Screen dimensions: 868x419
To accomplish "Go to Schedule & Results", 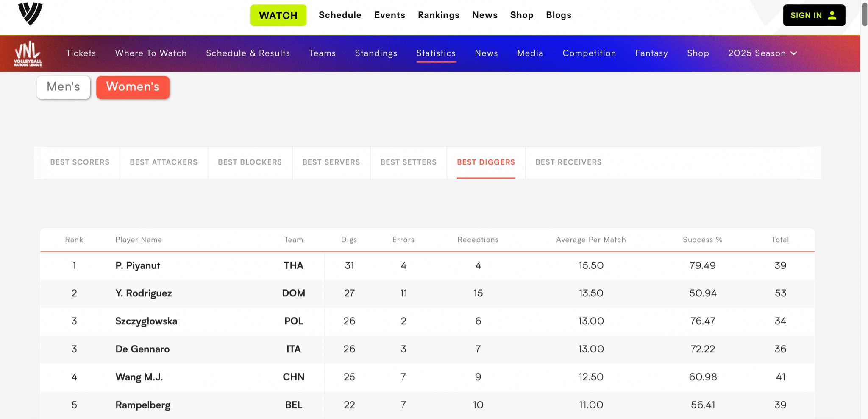I will pyautogui.click(x=248, y=53).
